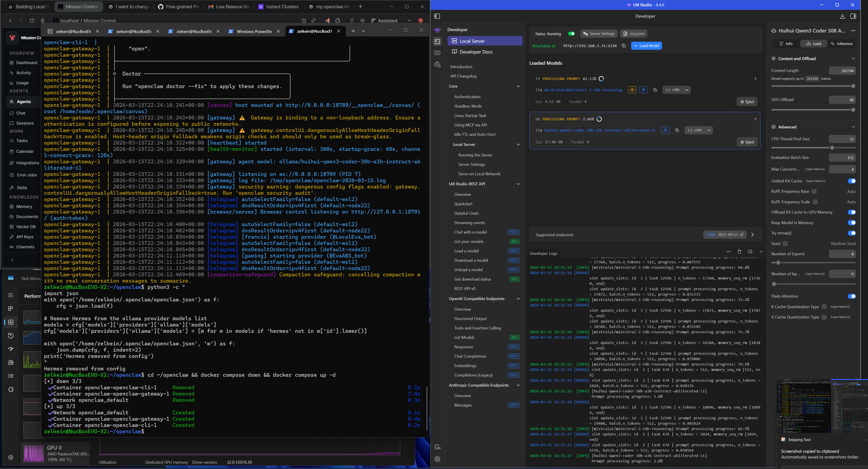This screenshot has height=469, width=868.
Task: Collapse the Context and Offload section
Action: (x=853, y=59)
